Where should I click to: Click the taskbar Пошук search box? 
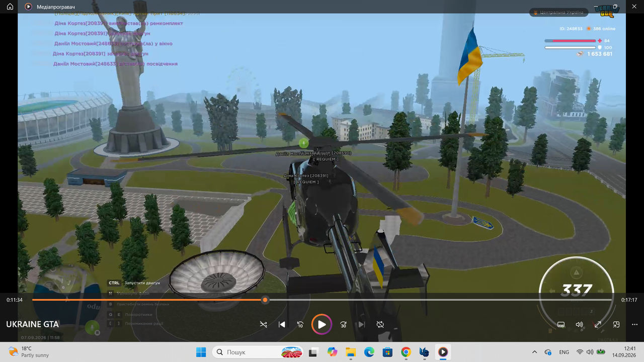coord(258,352)
